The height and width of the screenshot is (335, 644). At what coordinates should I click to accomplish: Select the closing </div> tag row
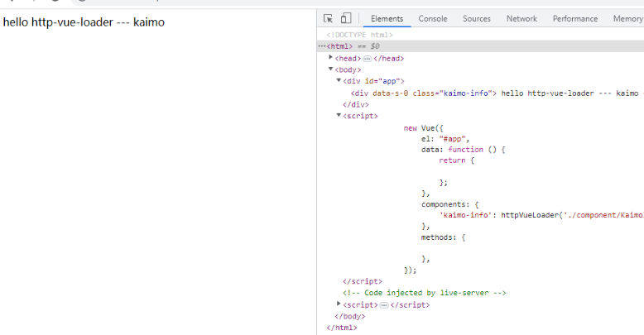(x=356, y=105)
